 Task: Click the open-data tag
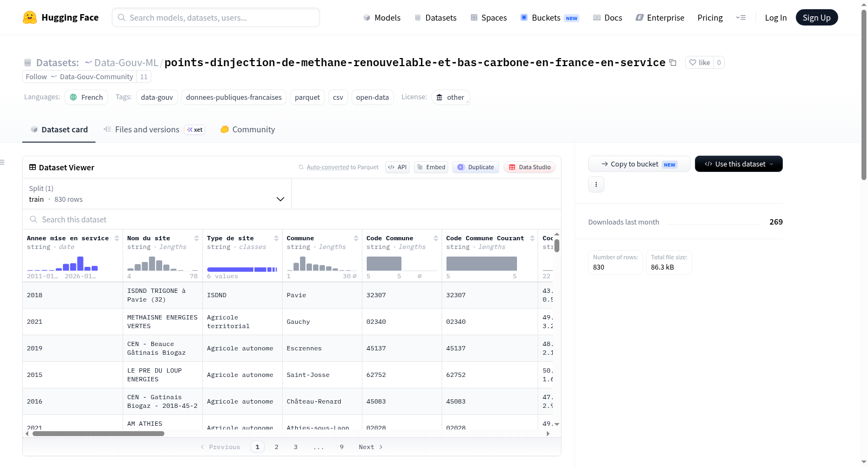(372, 97)
